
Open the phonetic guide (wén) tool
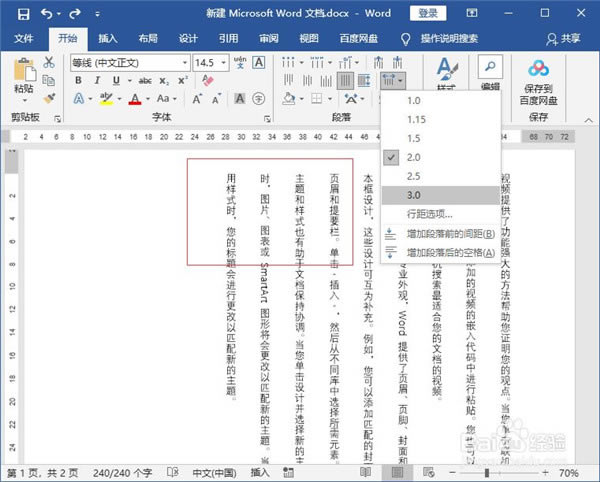coord(240,62)
